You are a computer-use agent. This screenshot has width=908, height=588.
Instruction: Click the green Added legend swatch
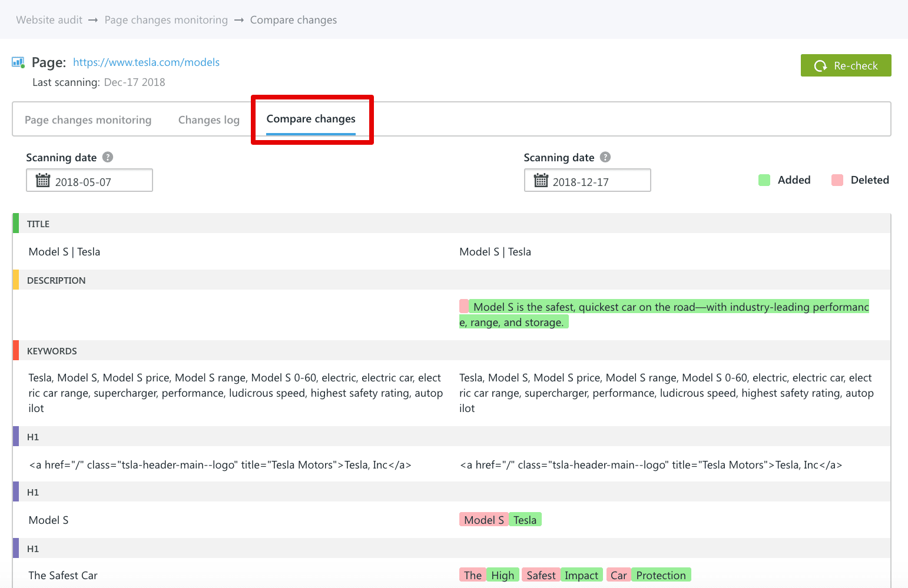pyautogui.click(x=764, y=180)
